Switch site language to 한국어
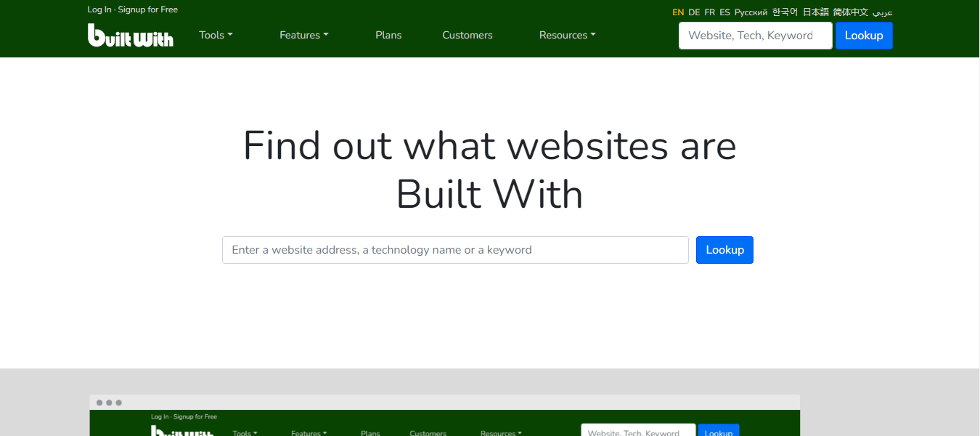The width and height of the screenshot is (980, 436). (784, 12)
